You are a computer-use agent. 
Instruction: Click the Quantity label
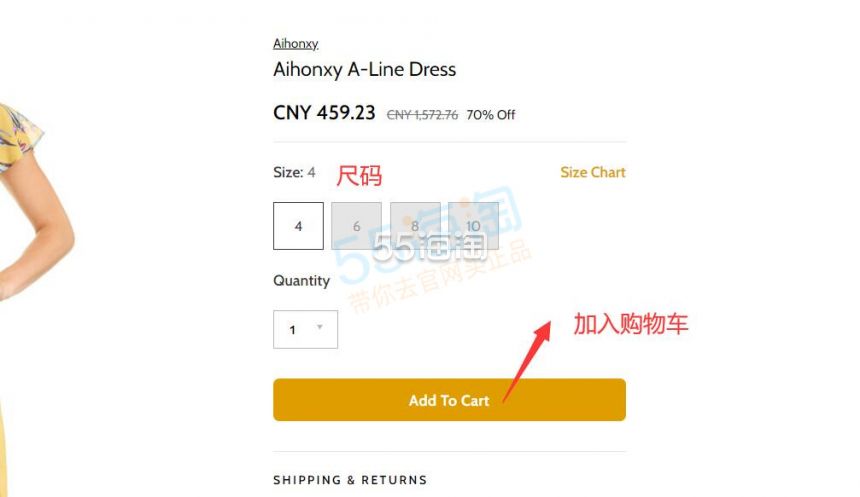(x=302, y=281)
